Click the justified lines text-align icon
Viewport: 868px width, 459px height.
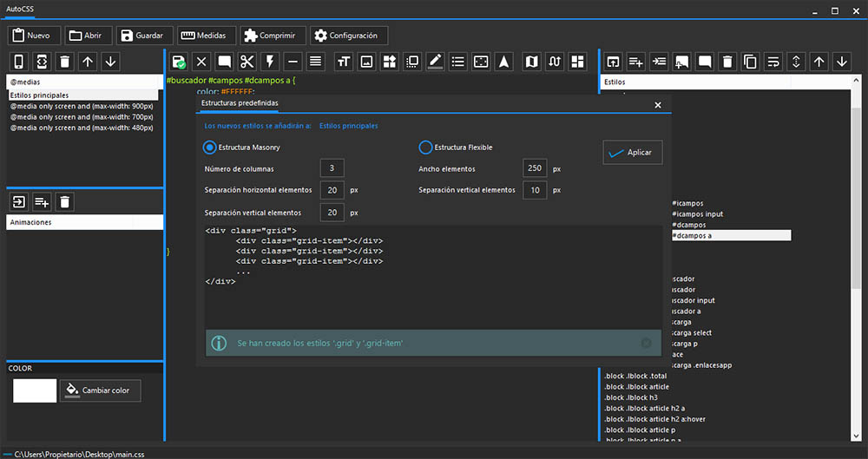(x=316, y=62)
